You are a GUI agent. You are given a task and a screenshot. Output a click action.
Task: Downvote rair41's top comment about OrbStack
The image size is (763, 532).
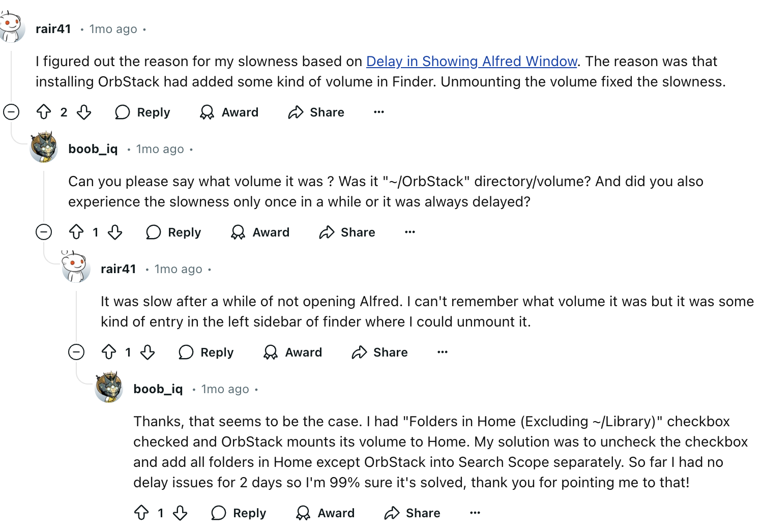pos(84,112)
